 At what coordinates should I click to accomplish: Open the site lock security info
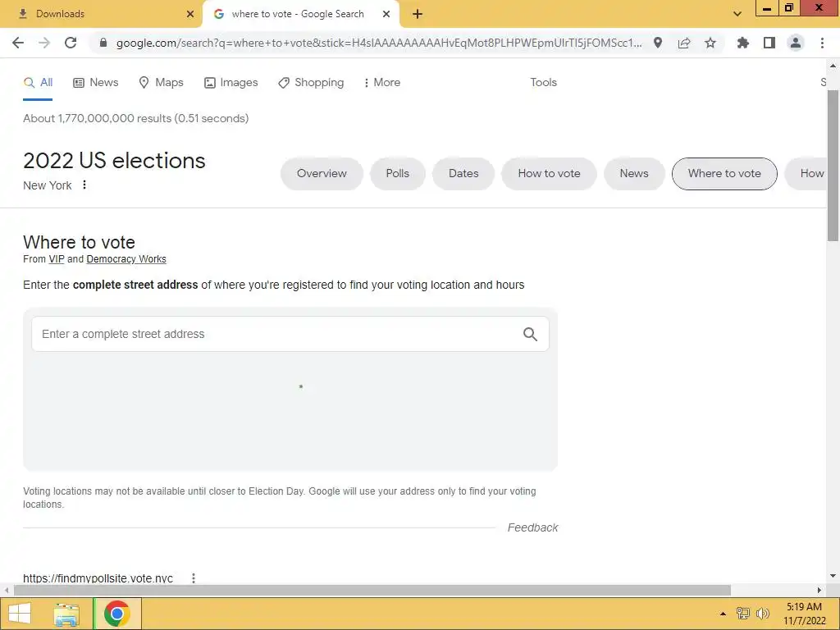(103, 43)
